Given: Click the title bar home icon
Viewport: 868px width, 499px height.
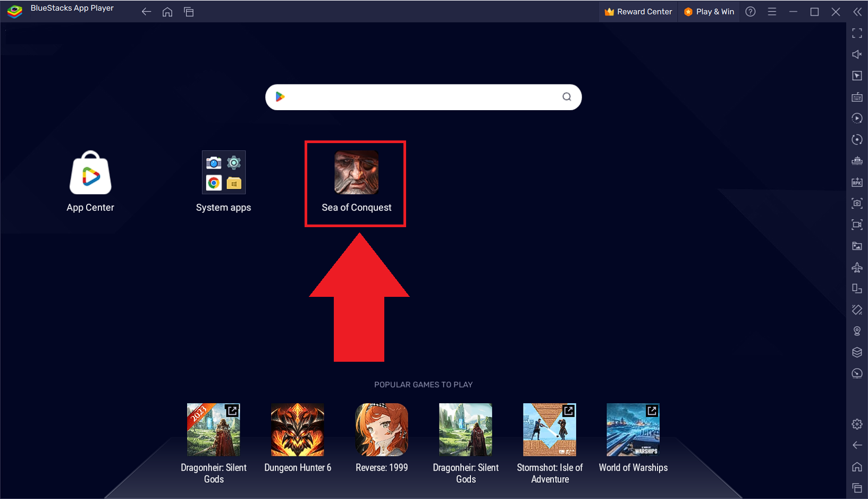Looking at the screenshot, I should (167, 12).
